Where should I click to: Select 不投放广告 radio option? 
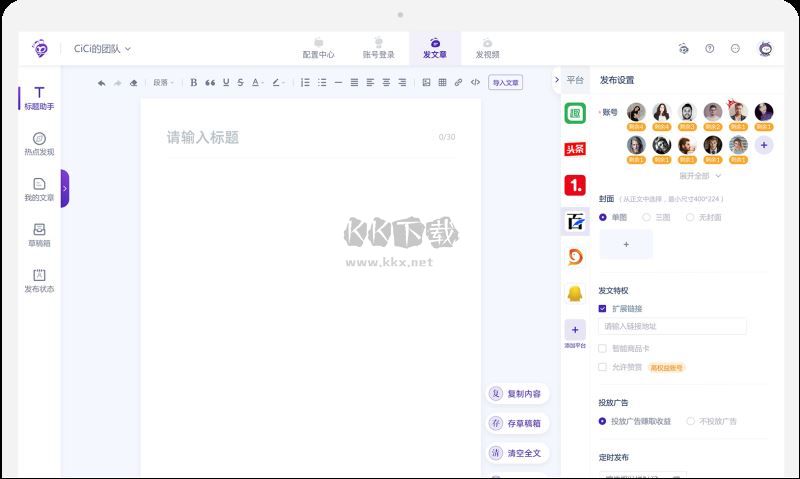[x=711, y=421]
